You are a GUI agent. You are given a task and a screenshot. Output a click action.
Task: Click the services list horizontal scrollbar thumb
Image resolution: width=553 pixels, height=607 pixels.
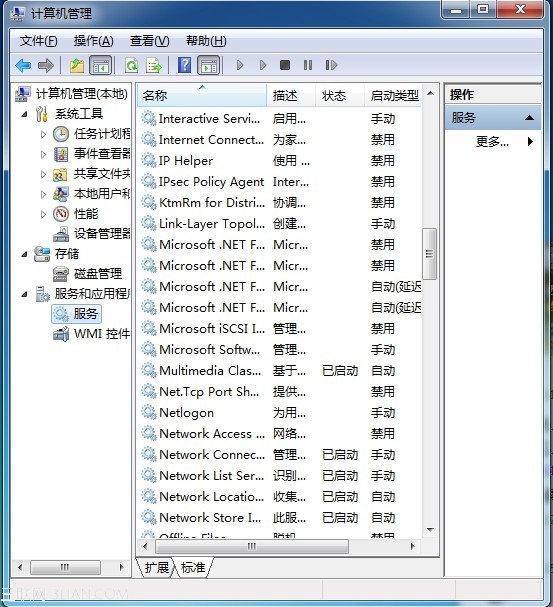(x=252, y=546)
